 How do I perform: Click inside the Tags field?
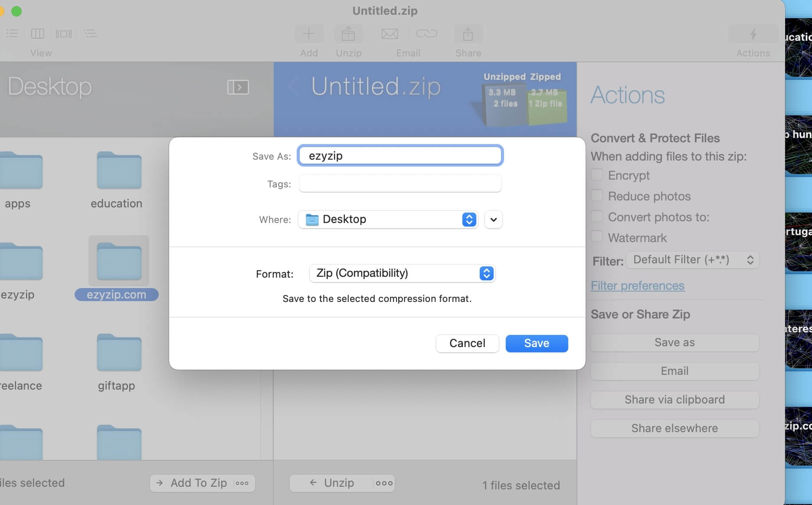pyautogui.click(x=399, y=184)
